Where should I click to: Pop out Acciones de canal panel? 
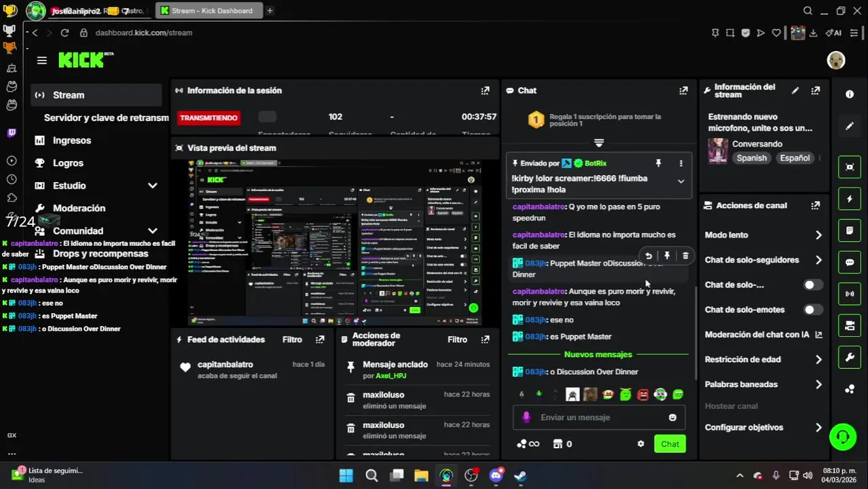[816, 205]
